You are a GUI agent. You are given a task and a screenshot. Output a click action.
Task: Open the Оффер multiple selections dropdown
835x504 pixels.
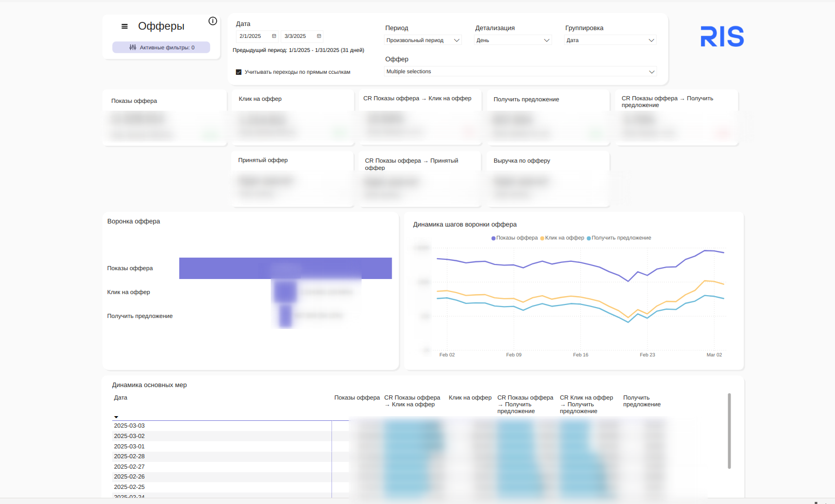tap(520, 72)
